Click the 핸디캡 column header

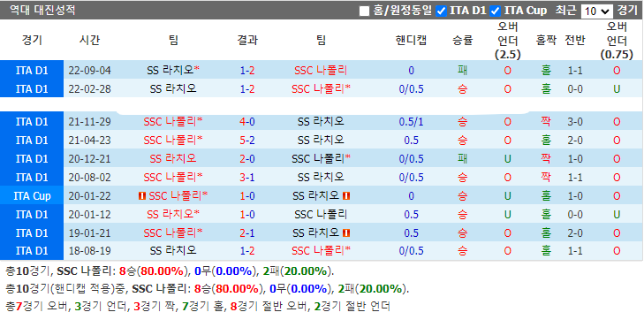pyautogui.click(x=411, y=41)
